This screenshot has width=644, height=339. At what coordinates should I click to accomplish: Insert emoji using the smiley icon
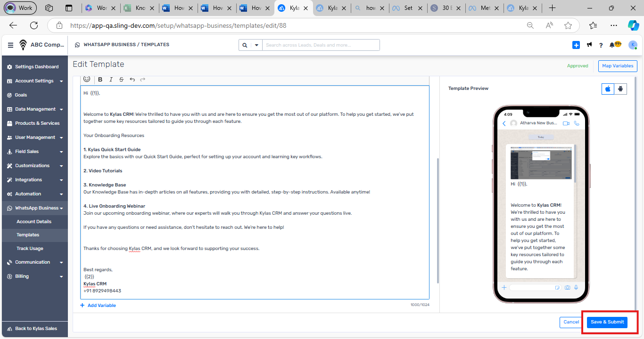tap(87, 79)
